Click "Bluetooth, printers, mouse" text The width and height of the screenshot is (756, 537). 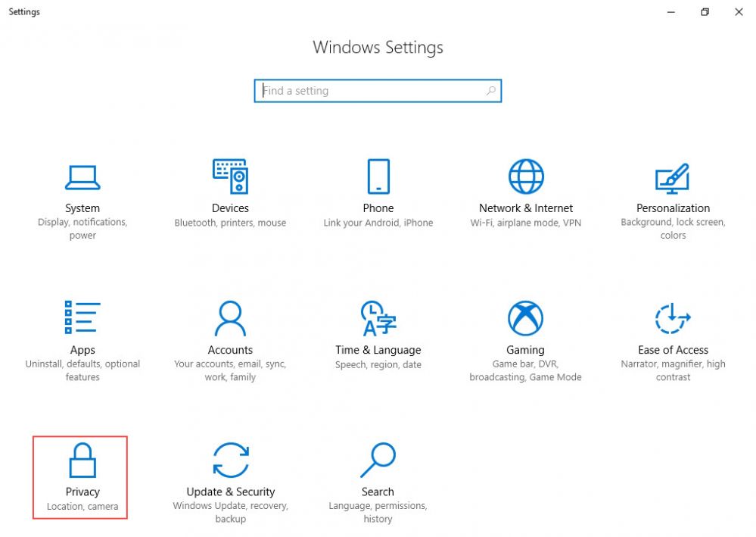(x=231, y=223)
